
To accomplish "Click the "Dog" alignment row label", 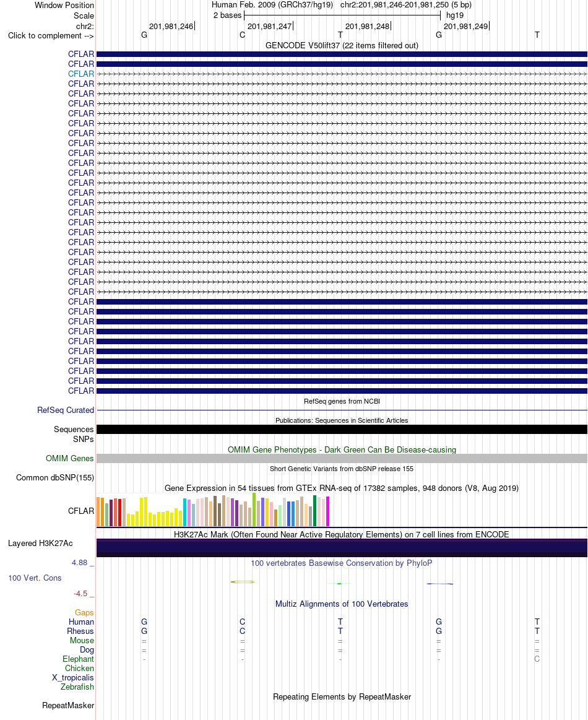I will (x=87, y=650).
